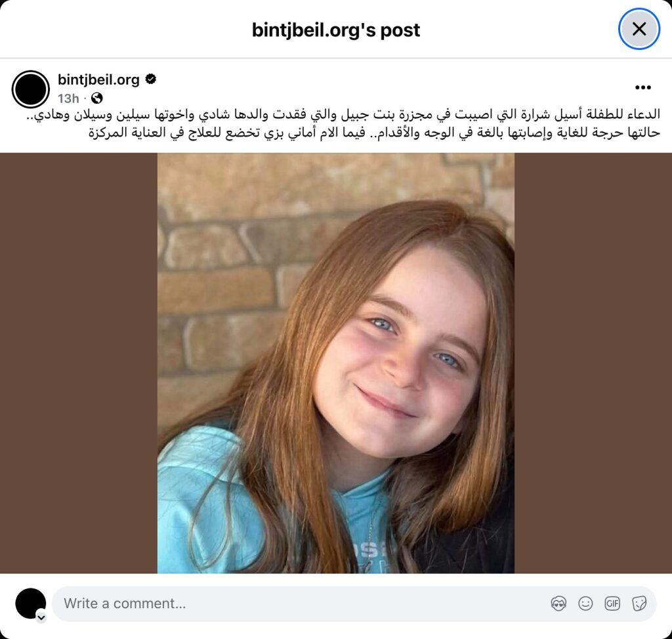Open the photo of the smiling girl
672x639 pixels.
pos(335,363)
